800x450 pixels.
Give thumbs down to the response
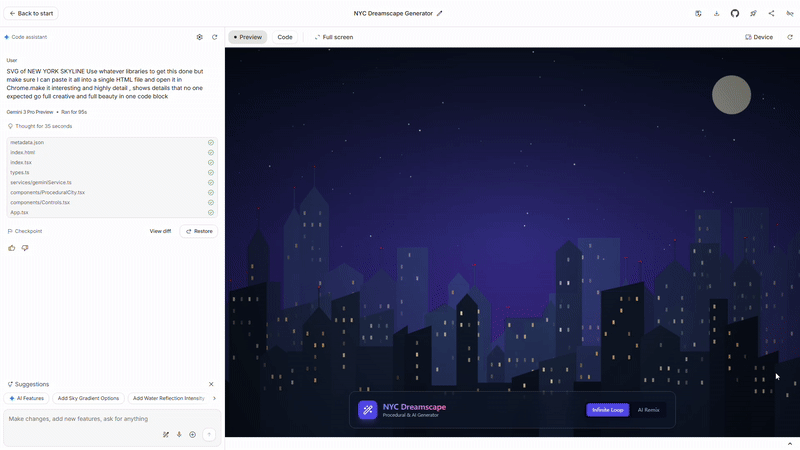pos(25,248)
